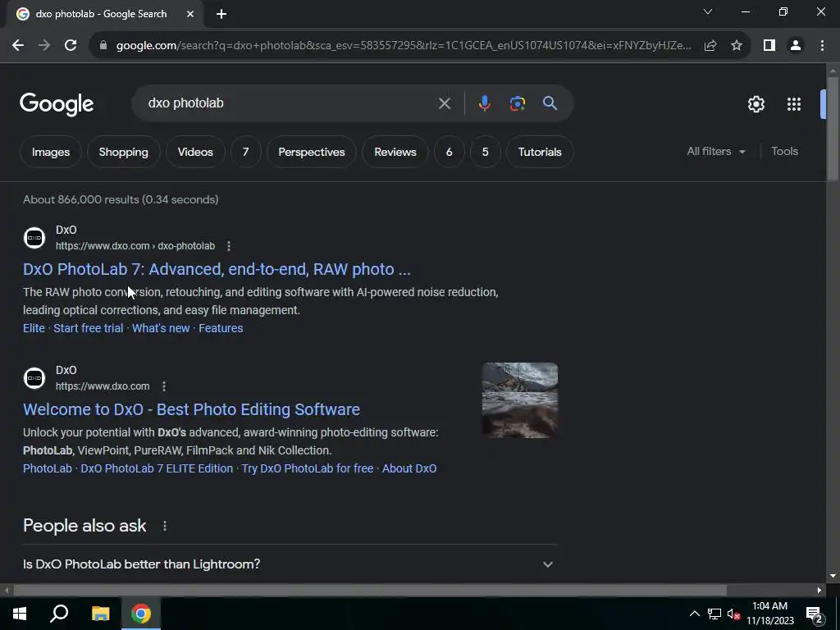
Task: Select the Reviews filter chip
Action: 395,152
